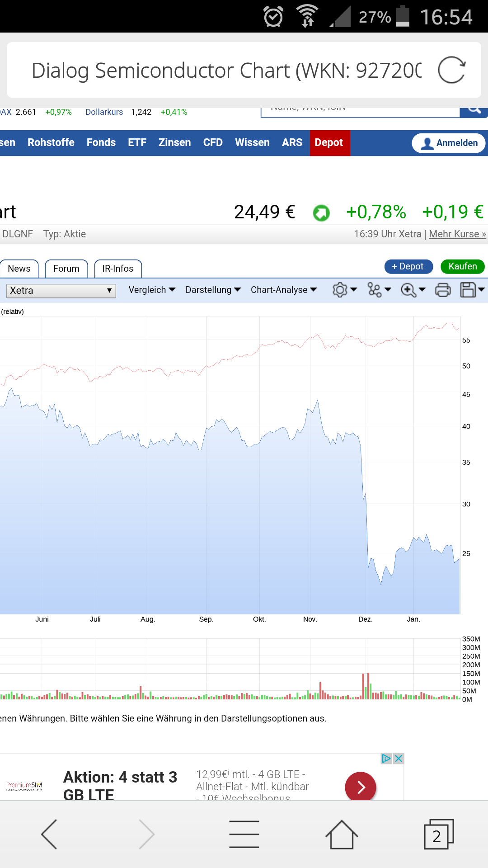The width and height of the screenshot is (488, 868).
Task: Tap the battery status icon
Action: (x=403, y=16)
